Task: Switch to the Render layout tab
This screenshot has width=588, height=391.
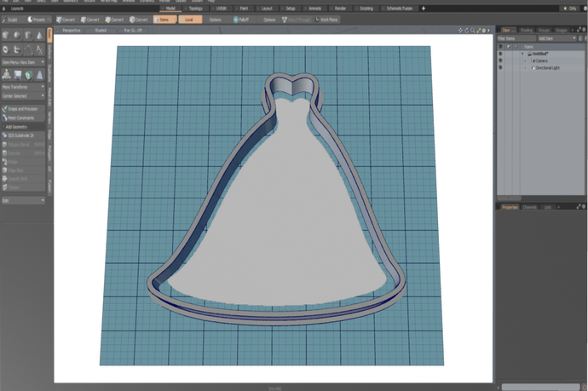Action: point(340,9)
